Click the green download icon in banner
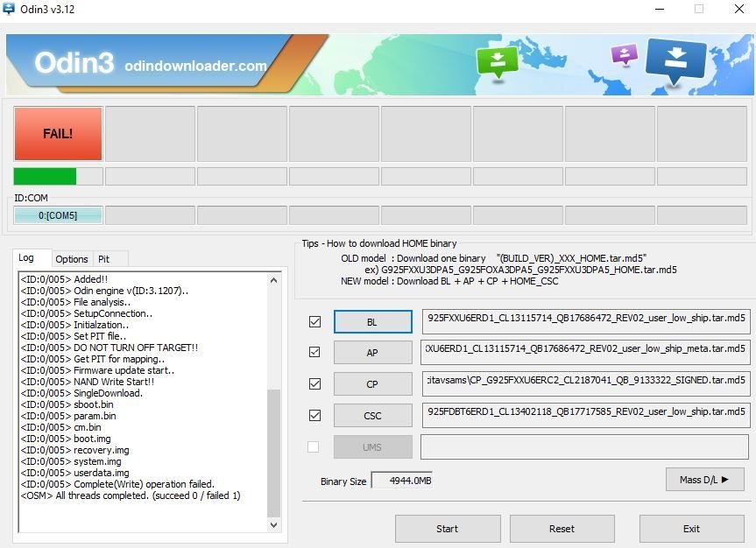 pyautogui.click(x=497, y=61)
